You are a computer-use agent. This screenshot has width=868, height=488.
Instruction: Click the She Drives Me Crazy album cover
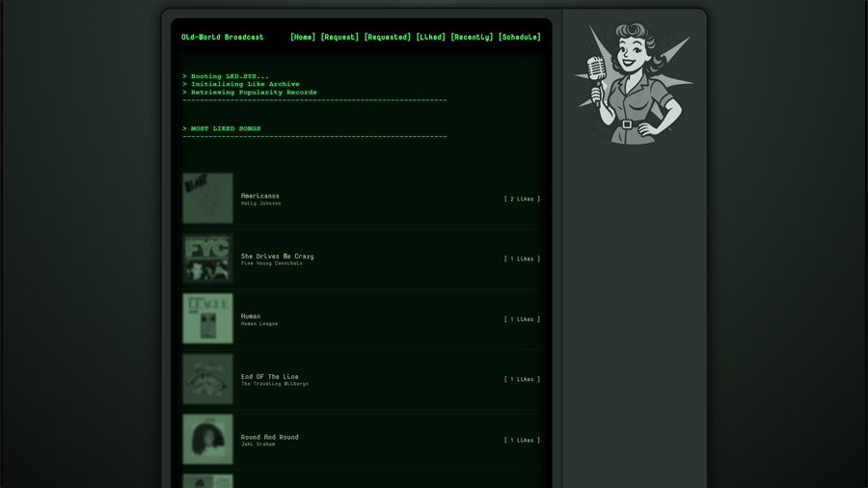pyautogui.click(x=207, y=258)
